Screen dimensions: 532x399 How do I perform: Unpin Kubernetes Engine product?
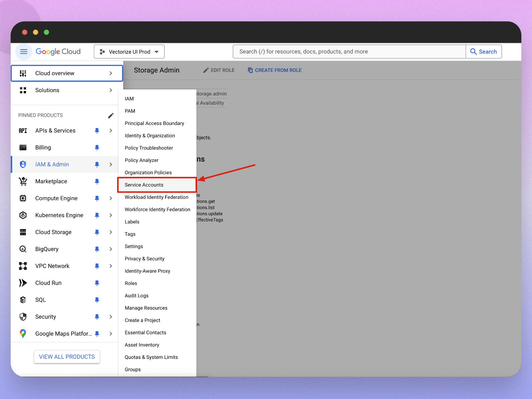click(x=97, y=215)
